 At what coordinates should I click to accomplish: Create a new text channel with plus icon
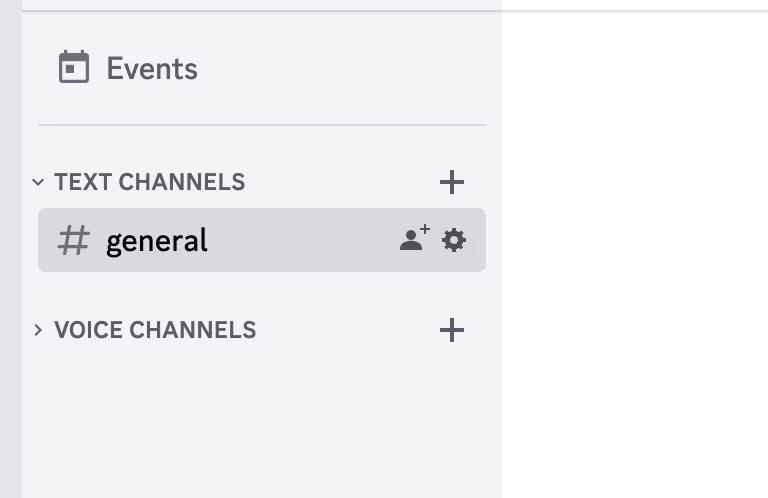(x=452, y=182)
